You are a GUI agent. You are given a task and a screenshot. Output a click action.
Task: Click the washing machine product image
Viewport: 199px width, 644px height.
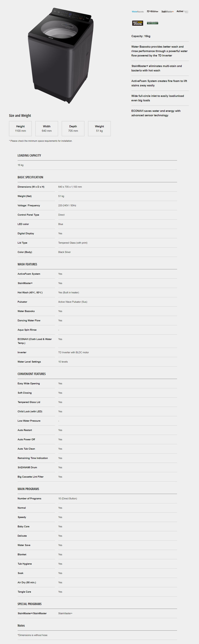pos(61,55)
